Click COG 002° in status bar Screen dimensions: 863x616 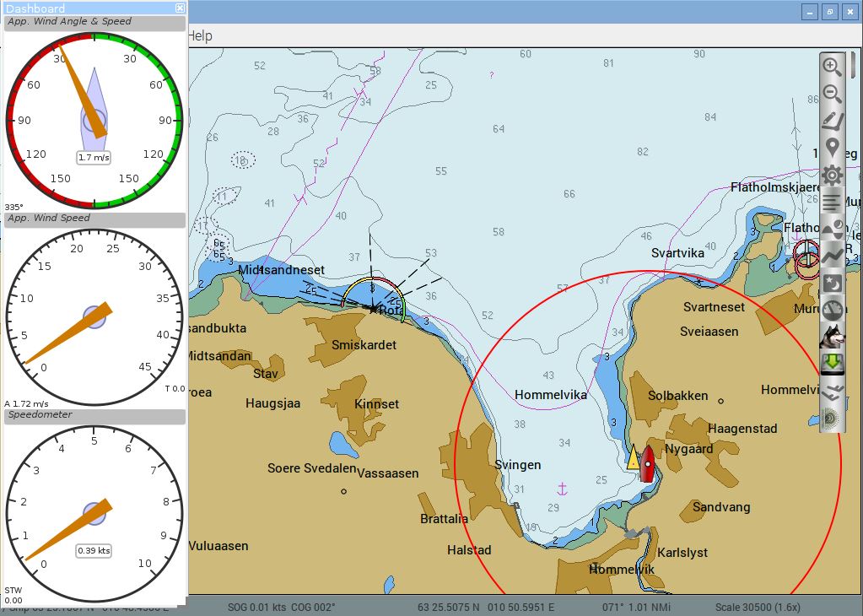[x=313, y=608]
